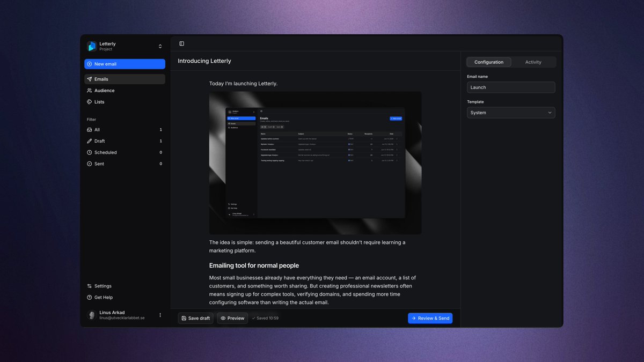The height and width of the screenshot is (362, 644).
Task: Open the Template dropdown set to System
Action: 511,113
